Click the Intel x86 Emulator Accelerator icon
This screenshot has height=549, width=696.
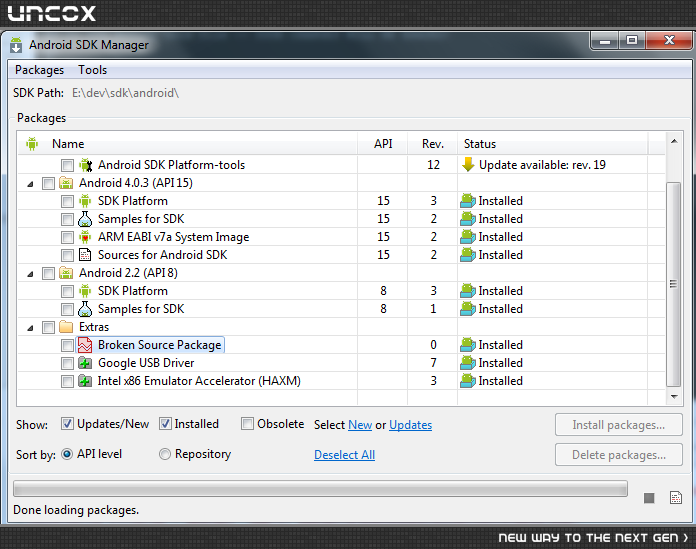point(85,381)
